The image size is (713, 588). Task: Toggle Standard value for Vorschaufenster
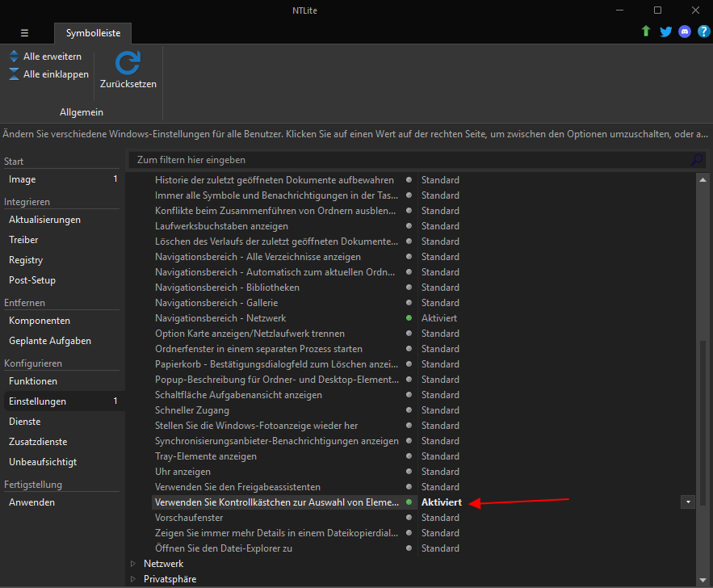tap(440, 518)
